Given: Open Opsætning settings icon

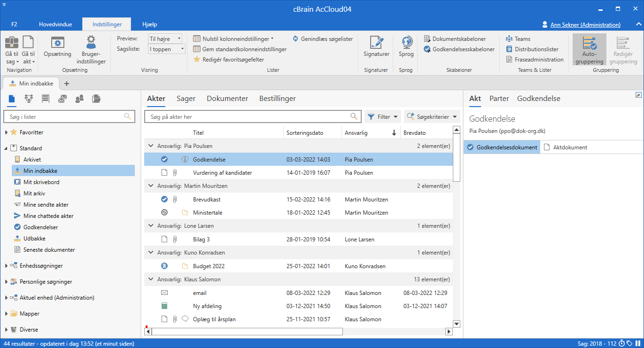Looking at the screenshot, I should pyautogui.click(x=57, y=47).
